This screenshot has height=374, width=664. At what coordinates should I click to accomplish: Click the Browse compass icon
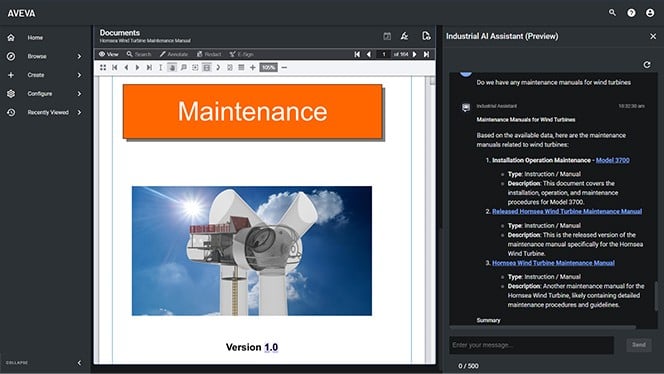[x=11, y=56]
